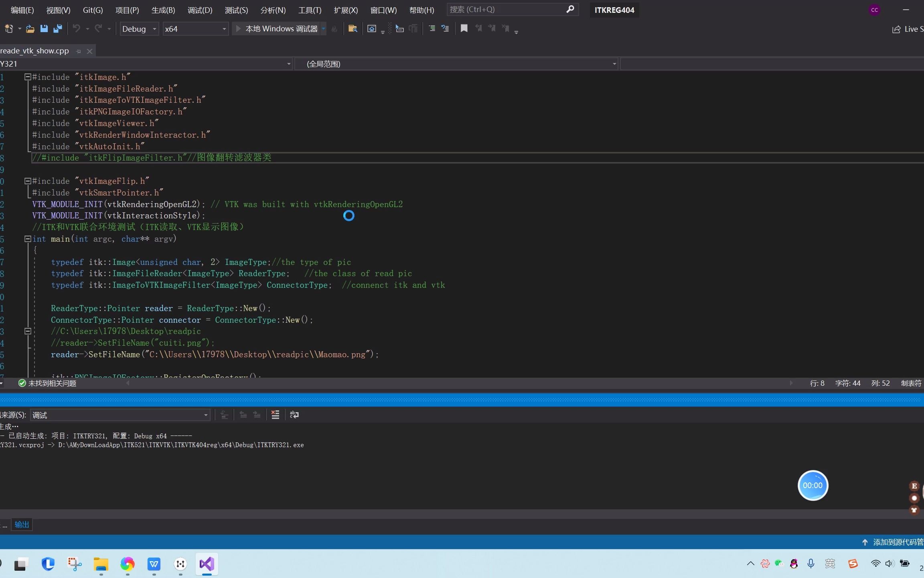Click the 00:00 recording timer circle

pyautogui.click(x=813, y=485)
